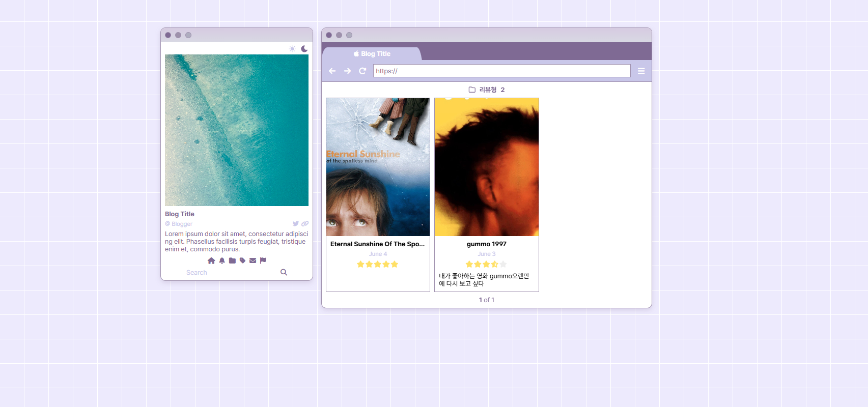Click the June 4 date text
This screenshot has width=868, height=407.
click(378, 254)
